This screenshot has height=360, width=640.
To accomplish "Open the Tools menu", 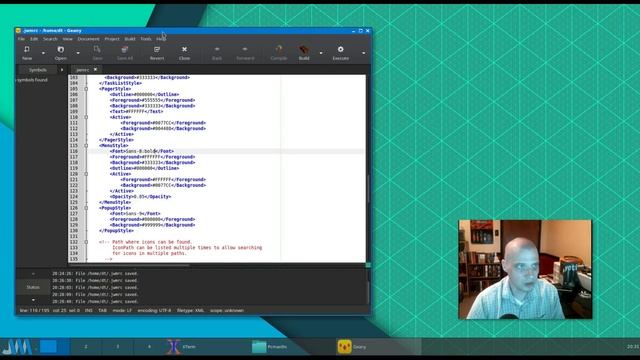I will 146,39.
